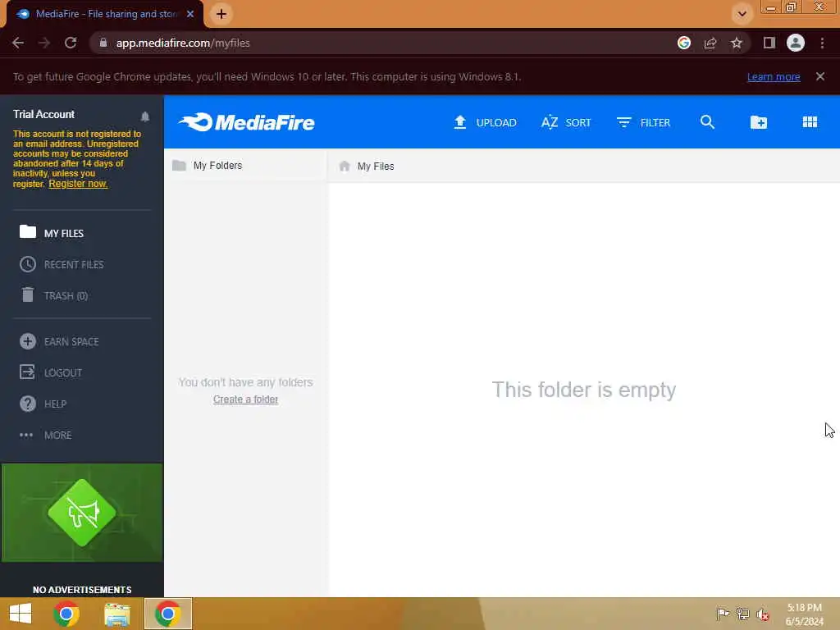Dismiss the Chrome update notification banner

(x=820, y=76)
